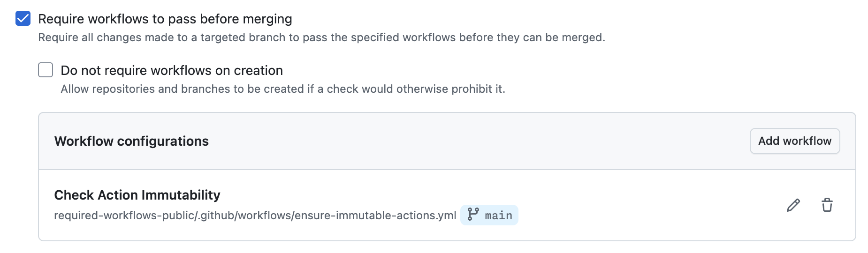The image size is (868, 253).
Task: Click the pencil icon to edit workflow
Action: tap(793, 205)
